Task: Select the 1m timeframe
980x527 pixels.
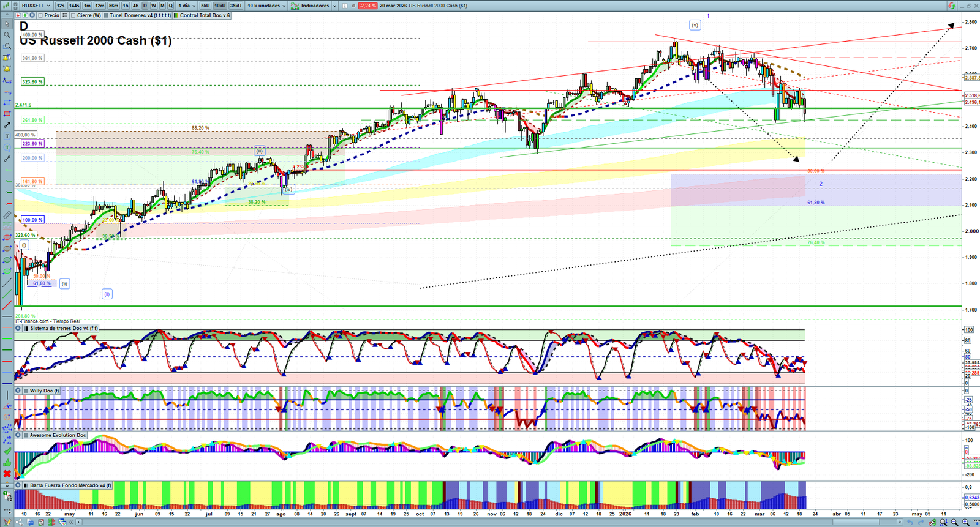Action: (x=88, y=6)
